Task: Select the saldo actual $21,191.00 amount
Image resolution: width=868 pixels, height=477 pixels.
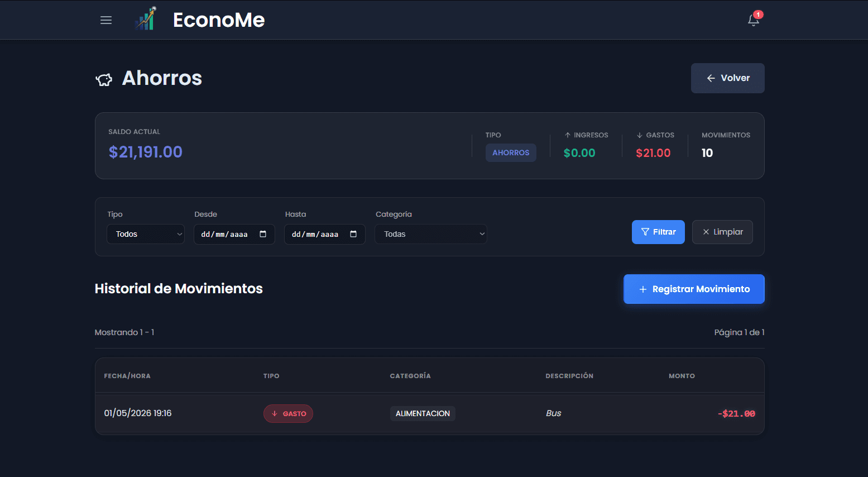Action: [x=146, y=152]
